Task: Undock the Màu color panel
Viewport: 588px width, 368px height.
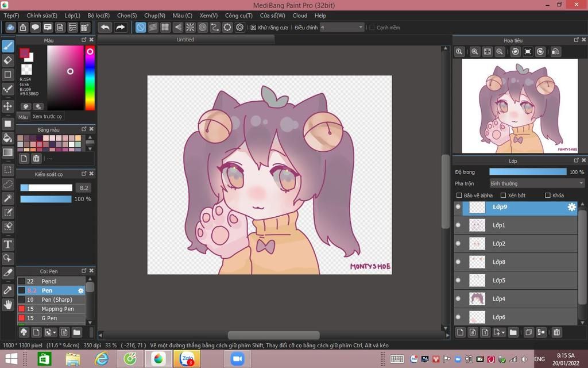Action: (84, 40)
